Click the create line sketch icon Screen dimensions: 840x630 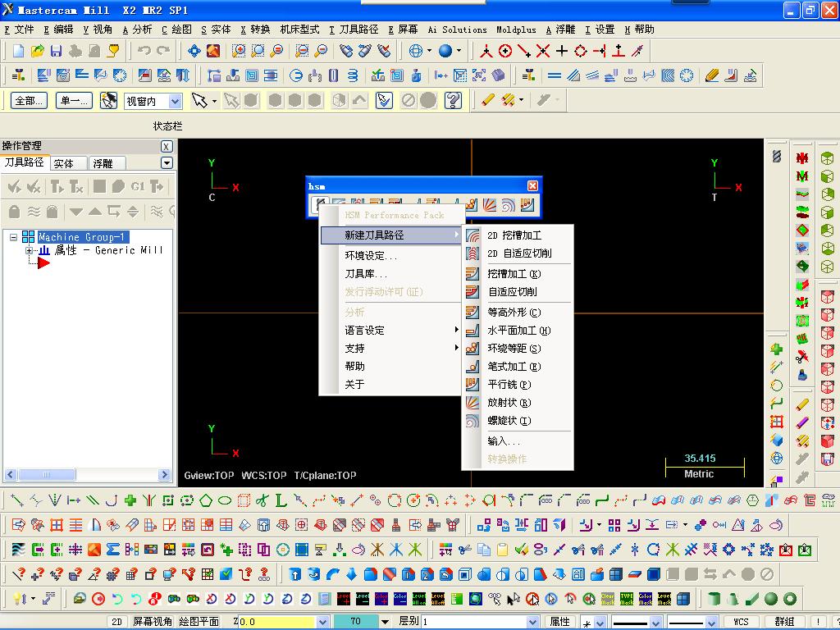16,500
